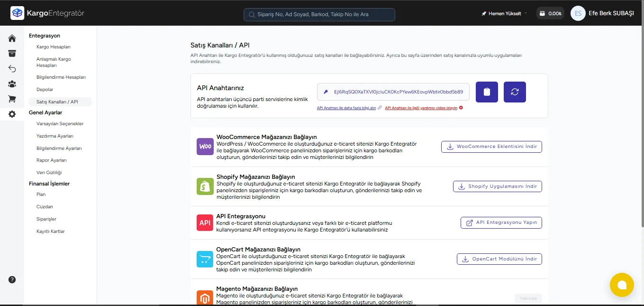Viewport: 644px width, 306px height.
Task: Open the returns arrow icon in left rail
Action: pos(12,69)
